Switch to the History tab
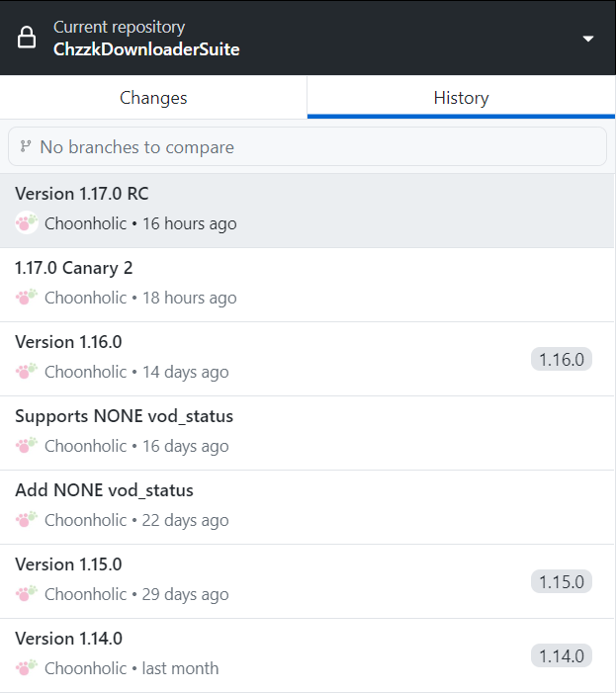The width and height of the screenshot is (616, 693). (461, 98)
